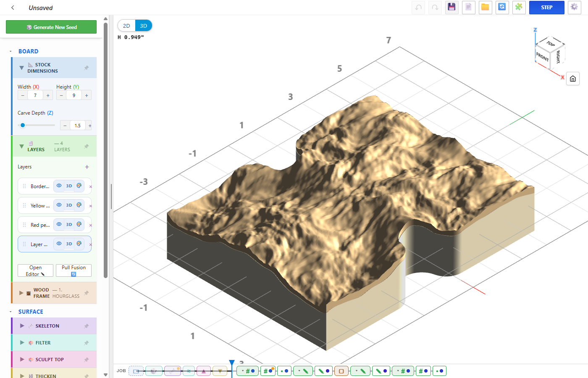The width and height of the screenshot is (588, 378).
Task: Open color palette for the Yellow layer
Action: 79,205
